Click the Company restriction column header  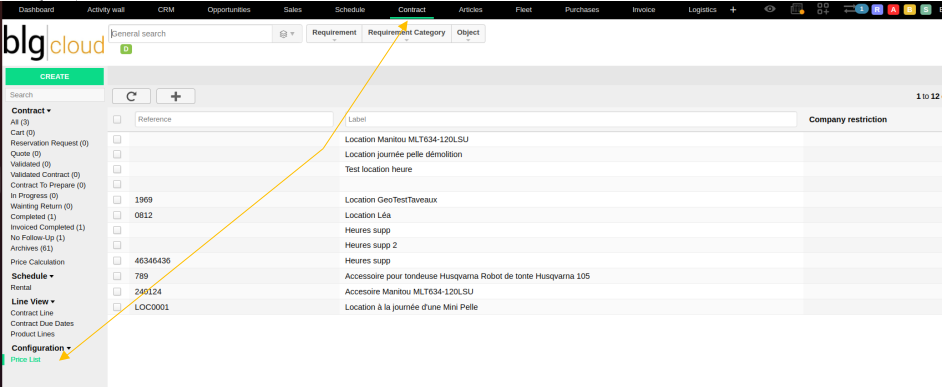847,119
